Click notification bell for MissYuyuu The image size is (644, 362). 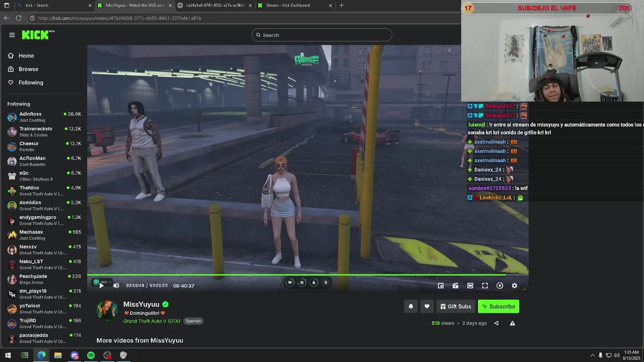(411, 307)
